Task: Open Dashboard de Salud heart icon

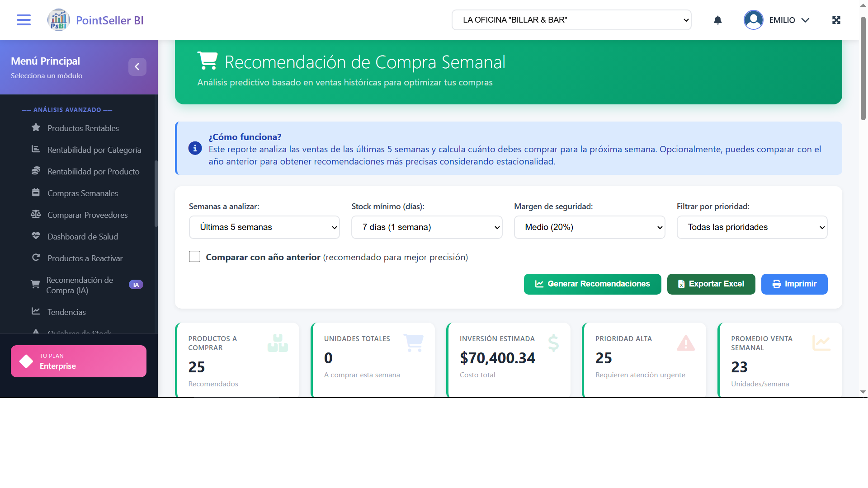Action: pos(36,236)
